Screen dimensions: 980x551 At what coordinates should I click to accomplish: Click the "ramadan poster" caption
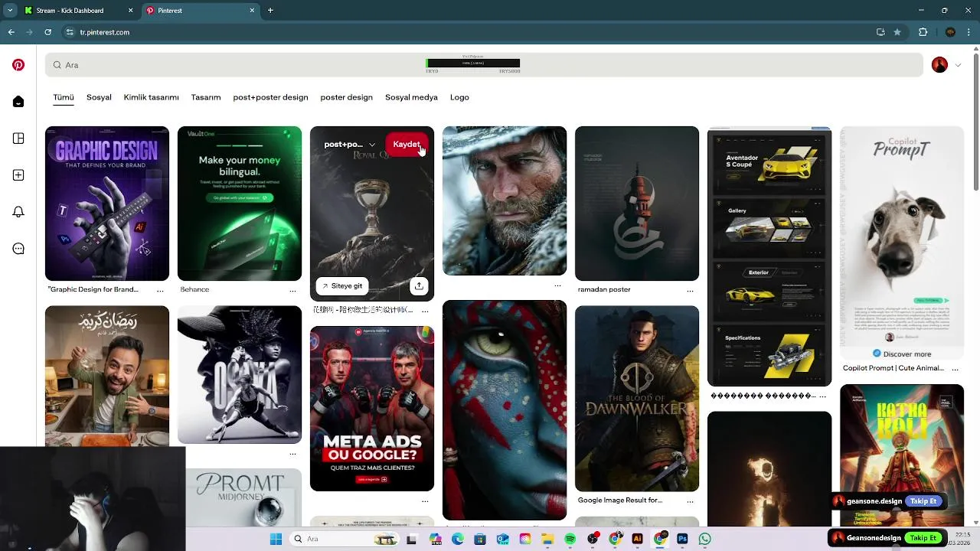[604, 289]
